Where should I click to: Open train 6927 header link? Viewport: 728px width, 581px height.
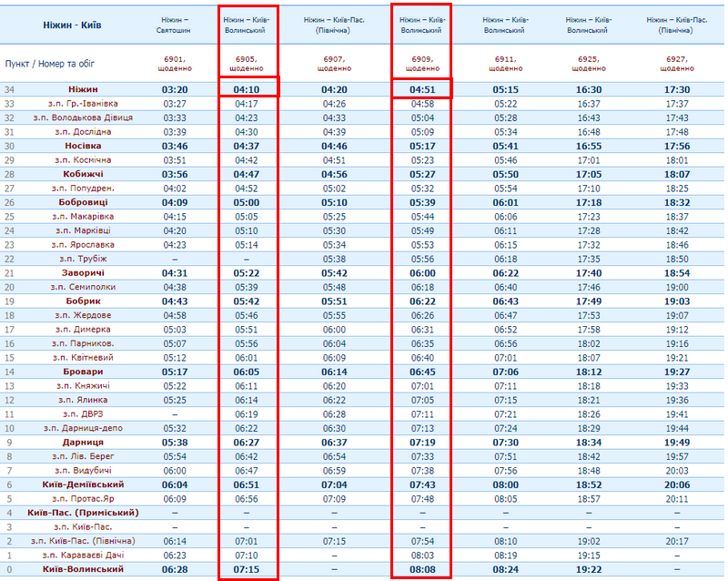676,58
